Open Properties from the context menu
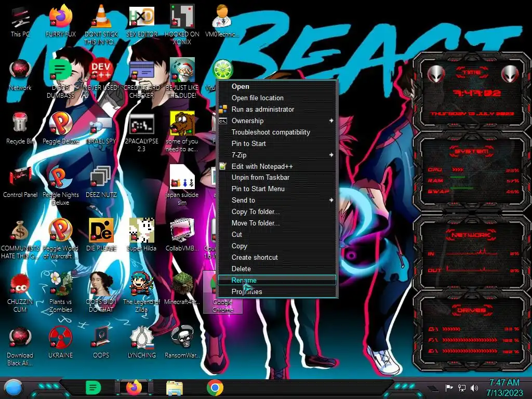 pyautogui.click(x=277, y=291)
